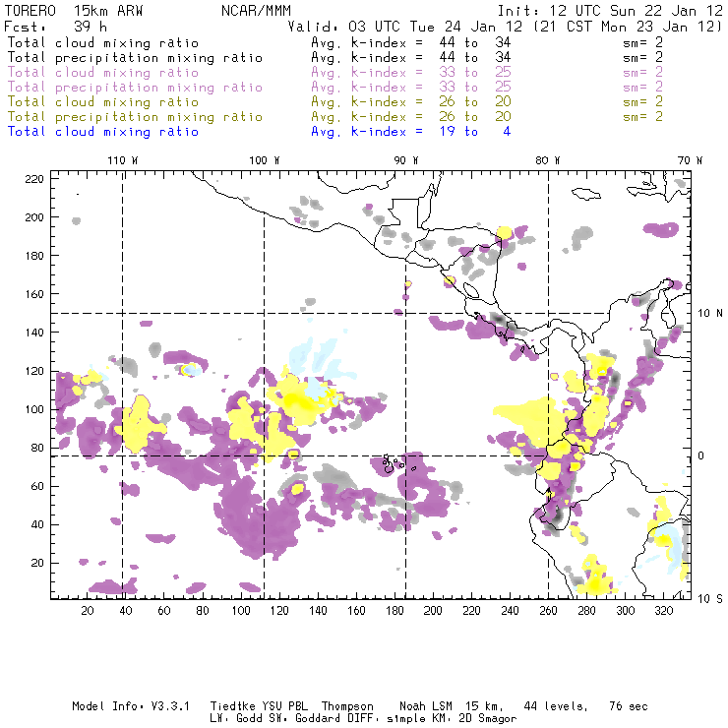Click the '20' x-axis tick label
Viewport: 728px width, 728px height.
tap(88, 611)
